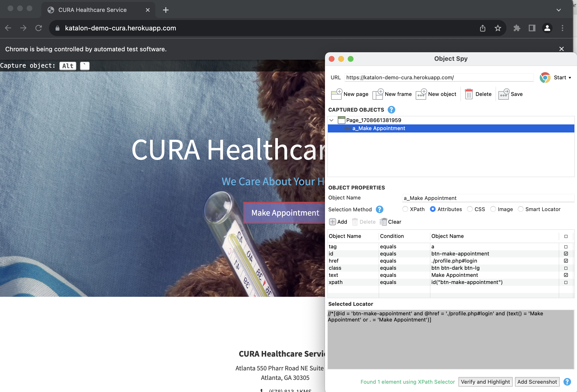577x392 pixels.
Task: Collapse the Page_1708661381959 tree node
Action: click(x=331, y=120)
